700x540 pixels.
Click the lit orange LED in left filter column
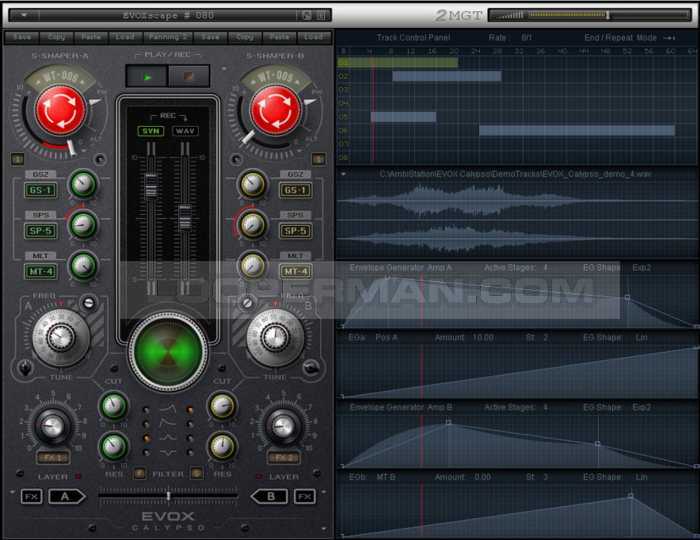146,438
